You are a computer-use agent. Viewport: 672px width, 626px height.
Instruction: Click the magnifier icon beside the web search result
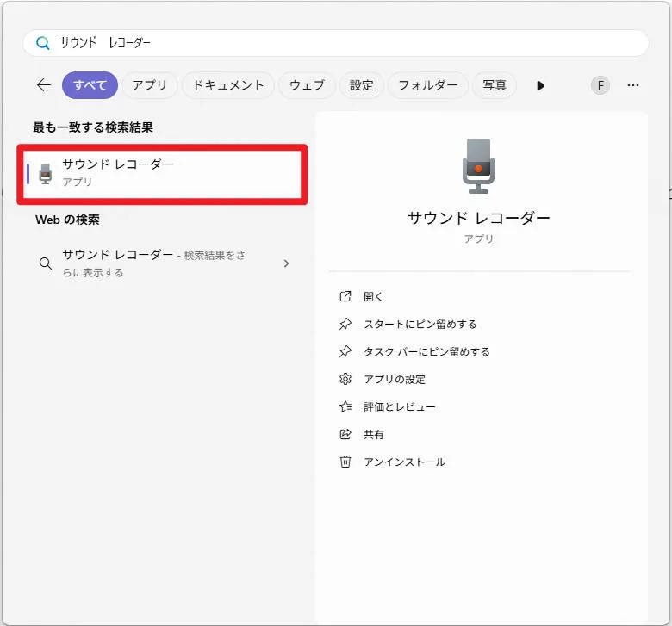[46, 263]
